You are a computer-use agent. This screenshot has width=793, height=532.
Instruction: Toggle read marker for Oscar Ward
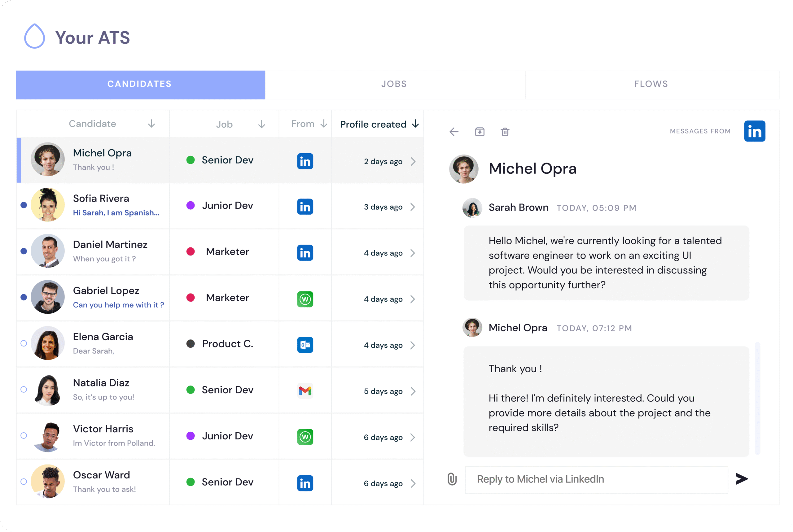pyautogui.click(x=24, y=482)
